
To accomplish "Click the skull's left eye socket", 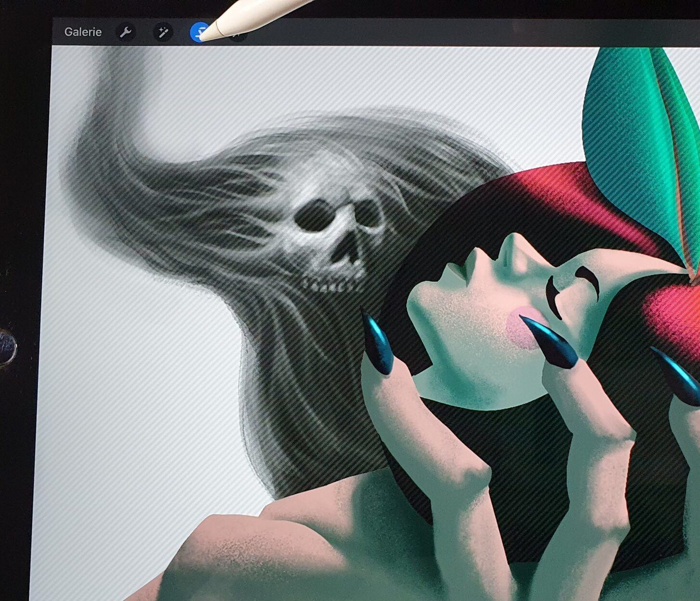I will click(x=312, y=215).
